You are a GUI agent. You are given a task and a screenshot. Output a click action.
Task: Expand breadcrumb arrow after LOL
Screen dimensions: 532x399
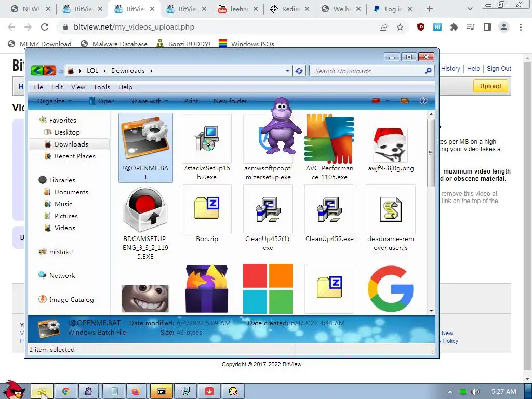(x=104, y=71)
